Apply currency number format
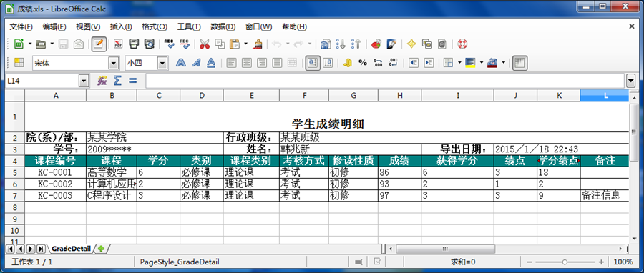644x273 pixels. click(x=348, y=63)
